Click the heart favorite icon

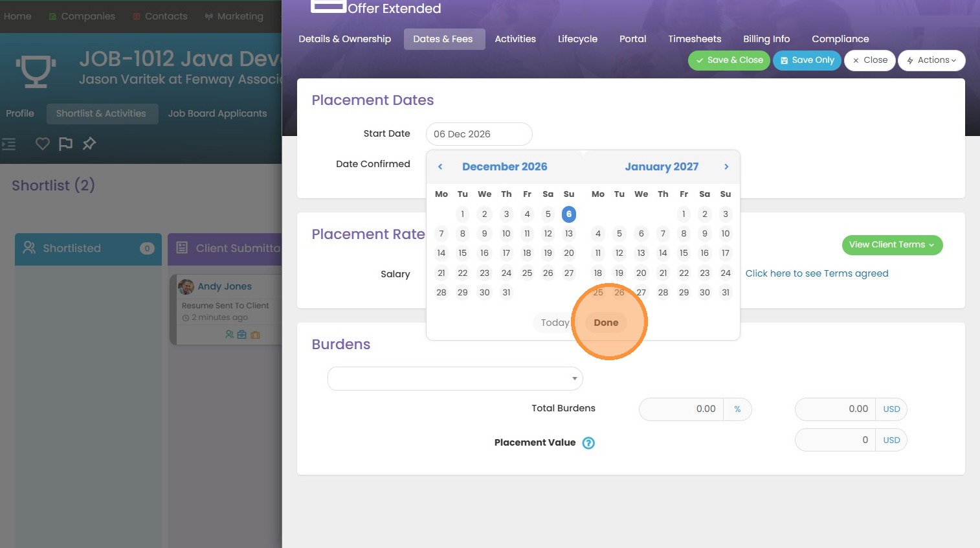coord(43,144)
